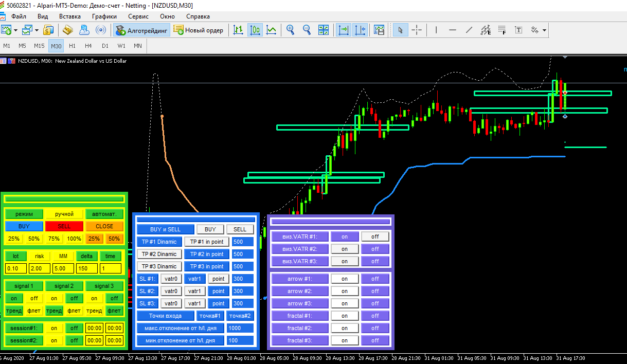The width and height of the screenshot is (627, 364).
Task: Select the crosshair cursor tool
Action: 417,30
